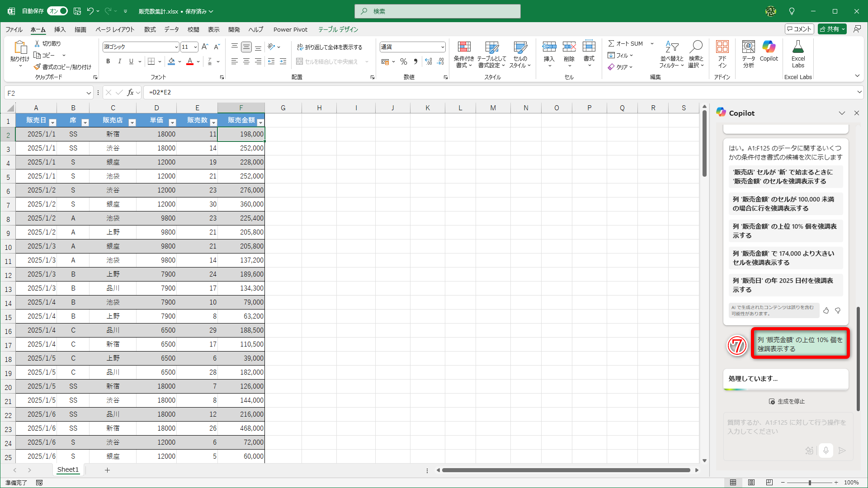Select suggestion about '新' で始まる 販売店
This screenshot has width=868, height=488.
click(785, 176)
